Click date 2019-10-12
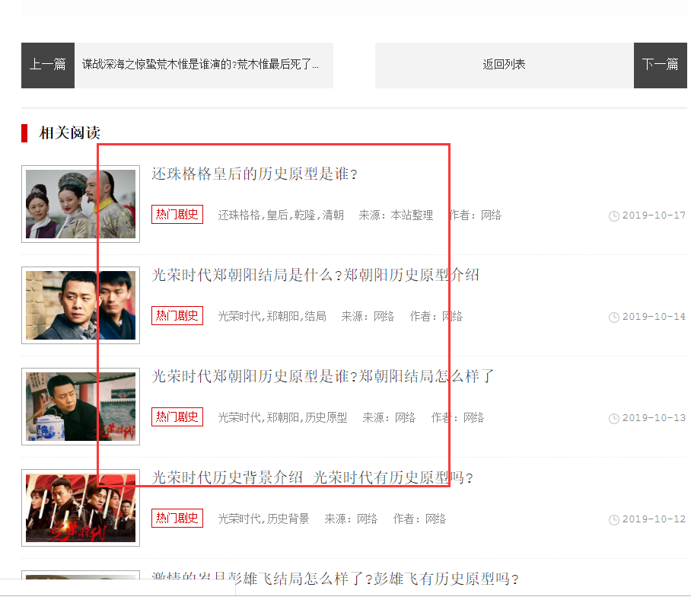 (x=654, y=519)
